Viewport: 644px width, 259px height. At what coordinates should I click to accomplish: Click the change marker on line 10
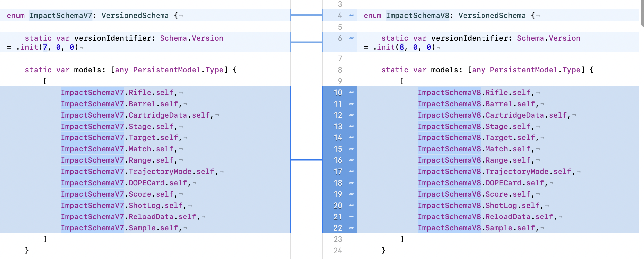[x=351, y=93]
